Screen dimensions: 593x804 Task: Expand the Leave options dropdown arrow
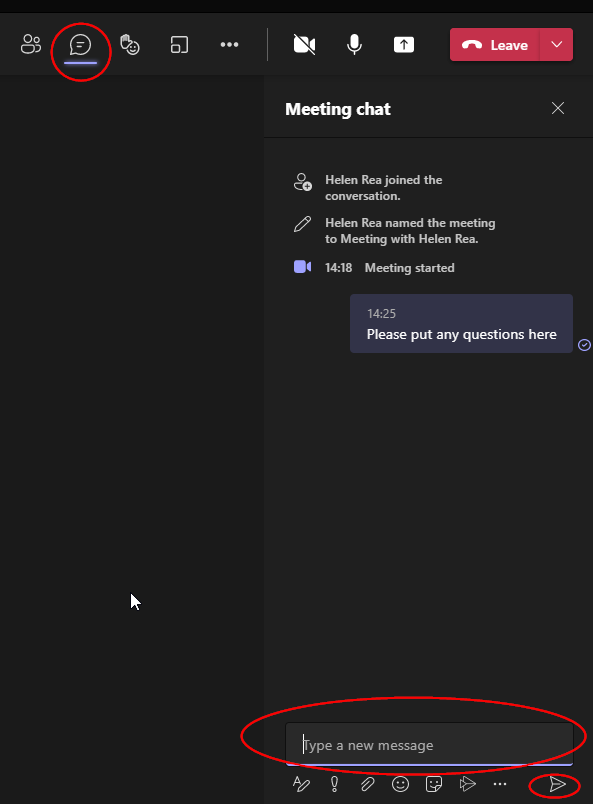coord(557,45)
